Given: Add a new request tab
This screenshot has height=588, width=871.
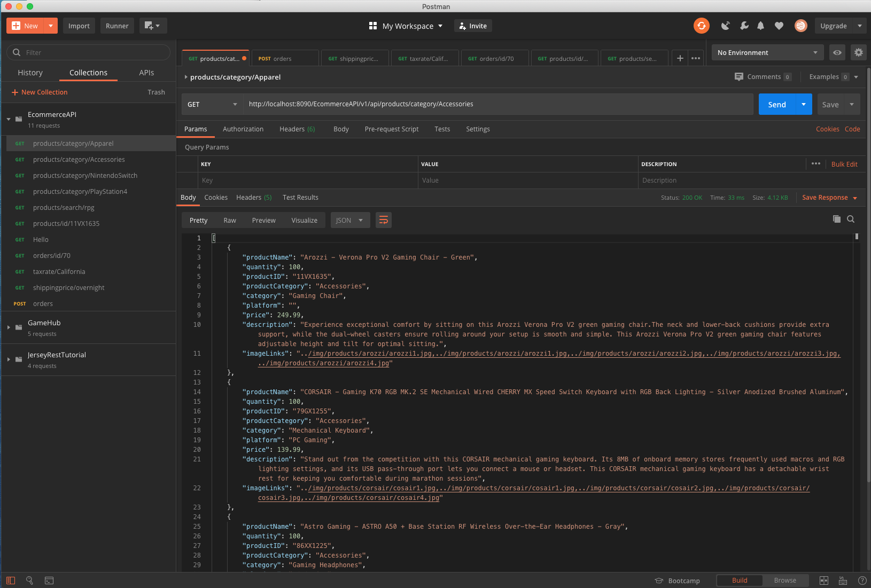Looking at the screenshot, I should [x=680, y=58].
